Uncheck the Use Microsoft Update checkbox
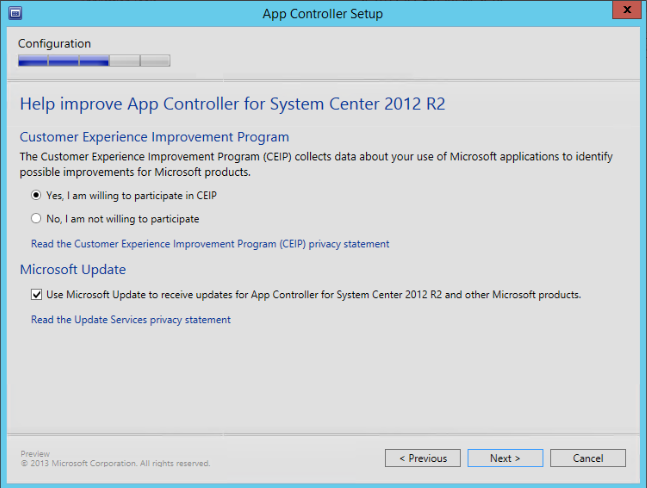The height and width of the screenshot is (488, 647). (x=37, y=295)
